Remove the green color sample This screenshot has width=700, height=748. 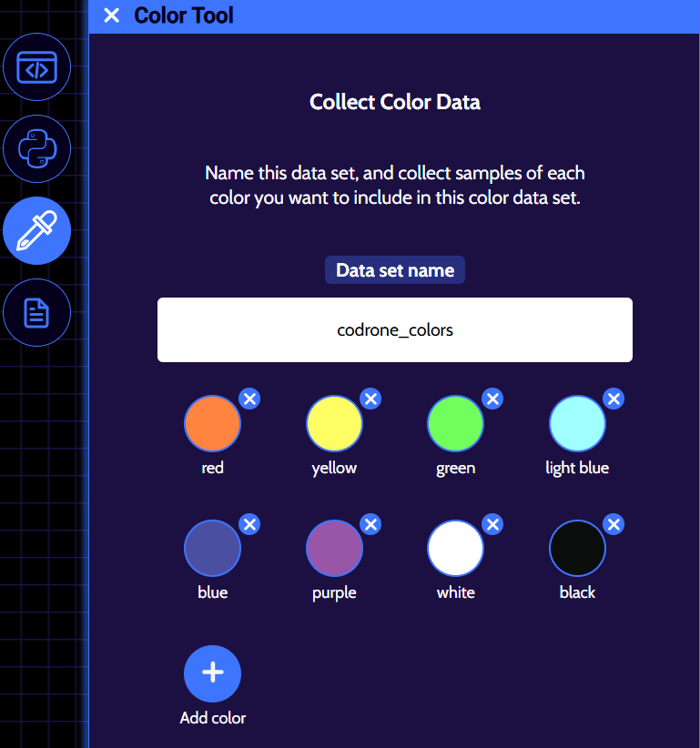[492, 399]
